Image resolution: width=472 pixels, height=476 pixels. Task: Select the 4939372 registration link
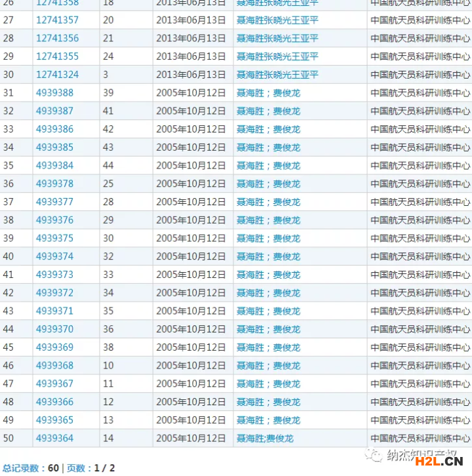(54, 292)
